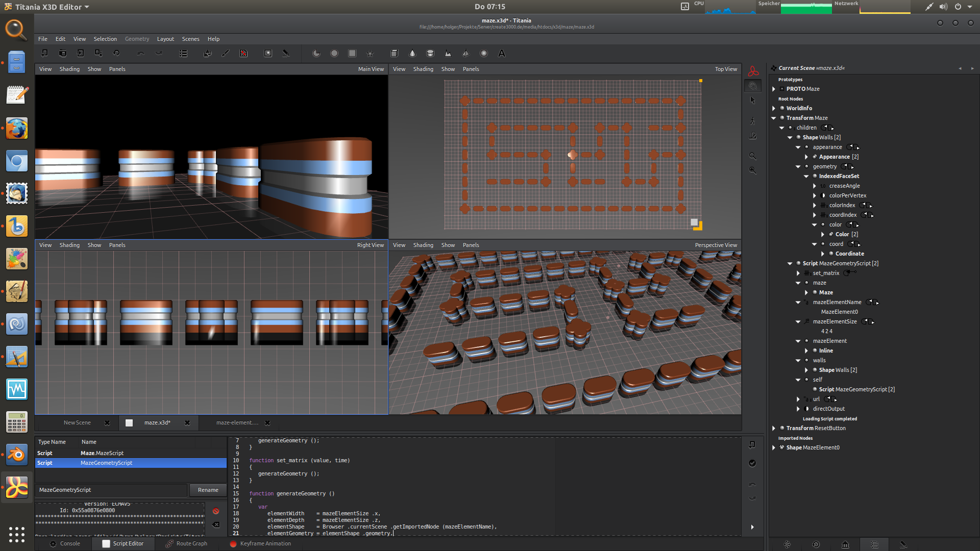Image resolution: width=980 pixels, height=551 pixels.
Task: Click the red clear console icon
Action: click(x=216, y=511)
